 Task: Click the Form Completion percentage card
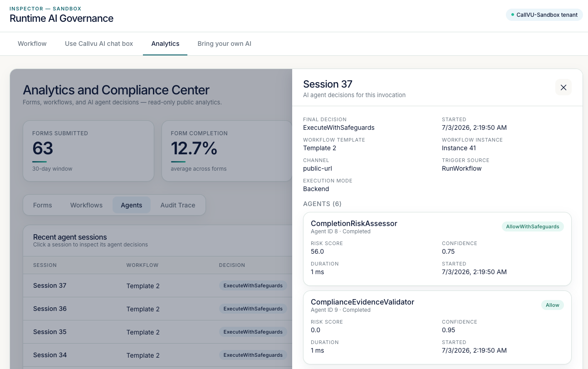(x=227, y=151)
